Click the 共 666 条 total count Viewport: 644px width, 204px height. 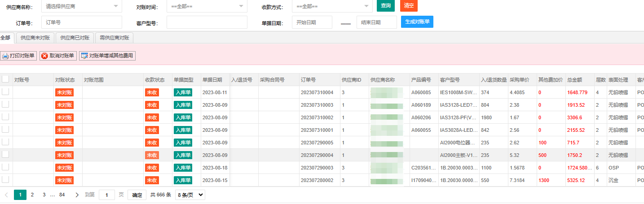coord(160,195)
